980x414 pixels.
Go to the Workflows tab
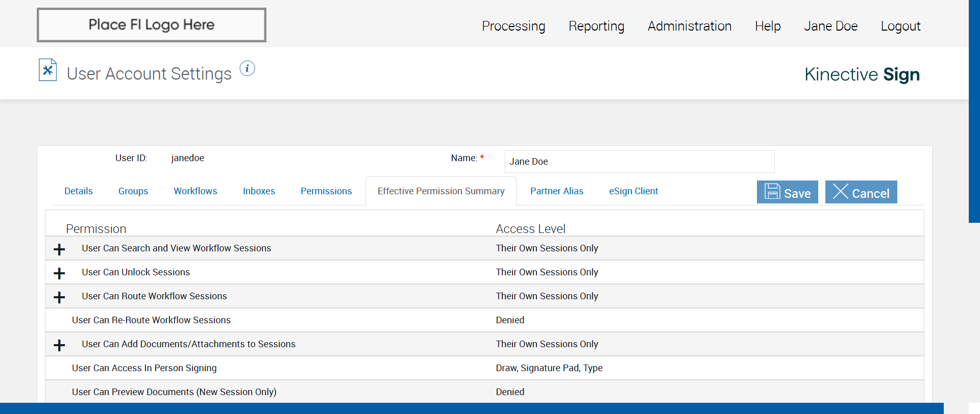click(x=195, y=191)
